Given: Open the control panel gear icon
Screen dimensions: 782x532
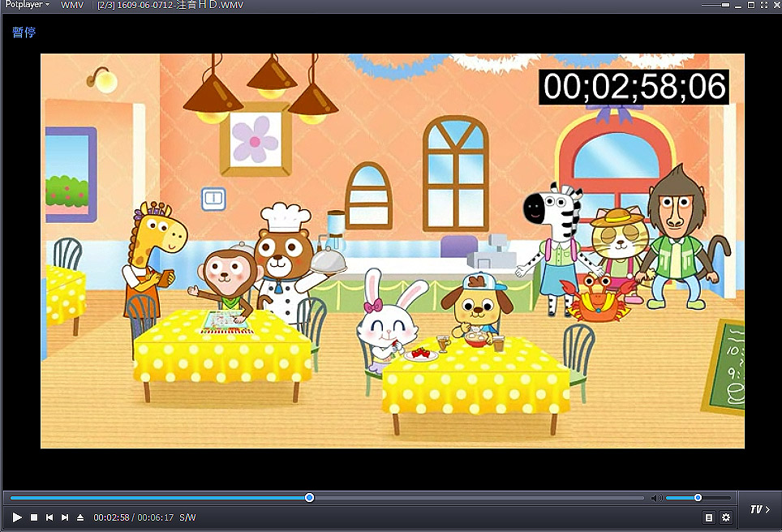Looking at the screenshot, I should (x=726, y=517).
